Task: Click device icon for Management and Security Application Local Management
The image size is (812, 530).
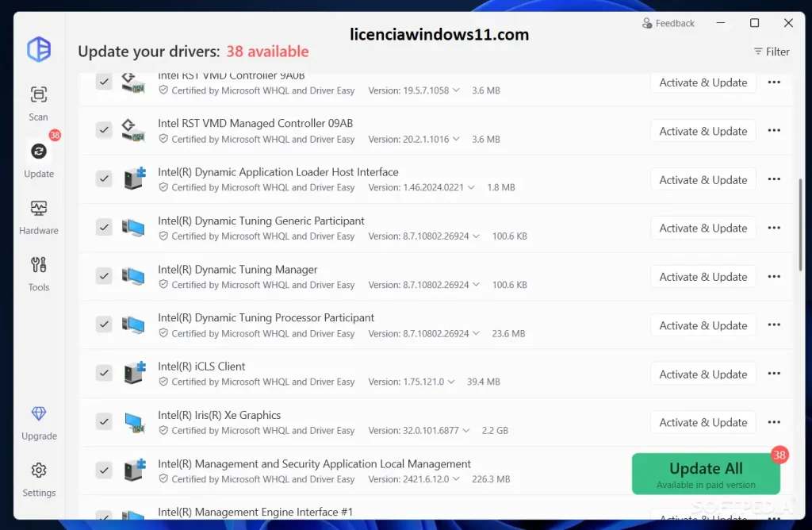Action: tap(135, 470)
